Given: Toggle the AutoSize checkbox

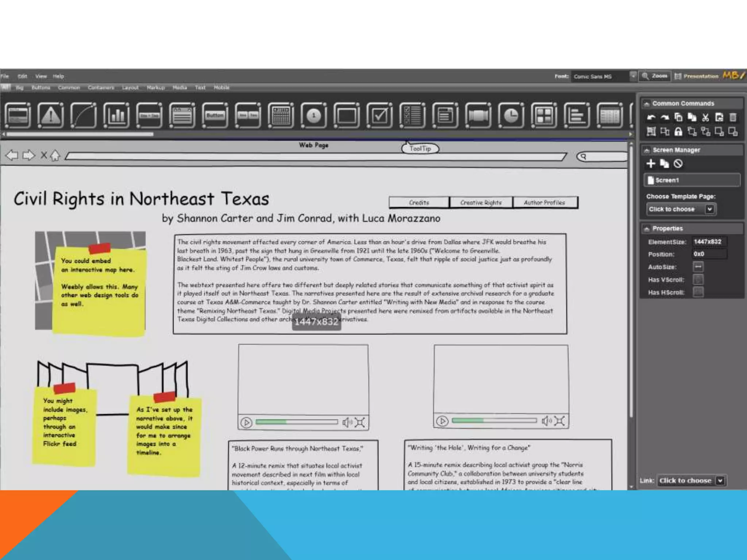Looking at the screenshot, I should click(698, 267).
